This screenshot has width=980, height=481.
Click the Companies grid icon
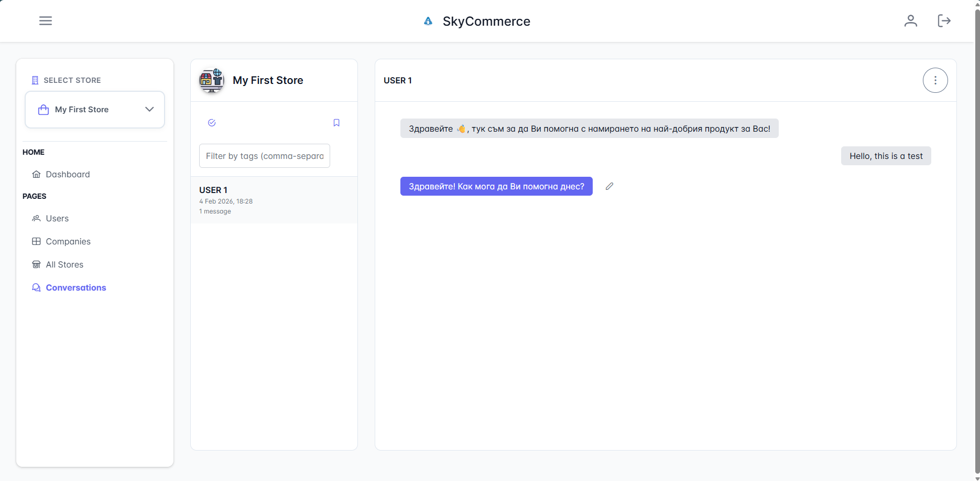coord(36,241)
